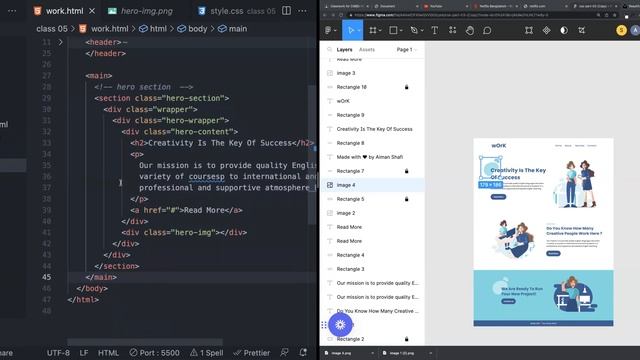
Task: Click the yellow S user avatar
Action: pyautogui.click(x=621, y=30)
